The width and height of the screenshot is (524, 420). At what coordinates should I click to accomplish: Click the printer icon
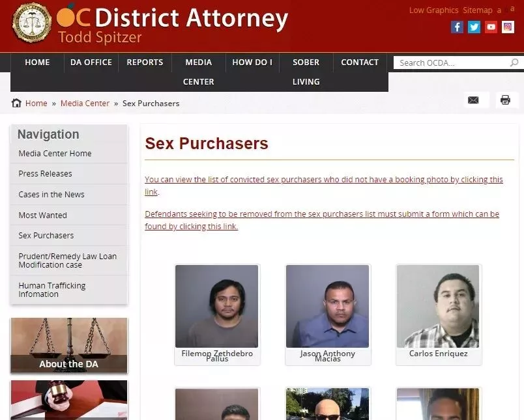(x=505, y=100)
